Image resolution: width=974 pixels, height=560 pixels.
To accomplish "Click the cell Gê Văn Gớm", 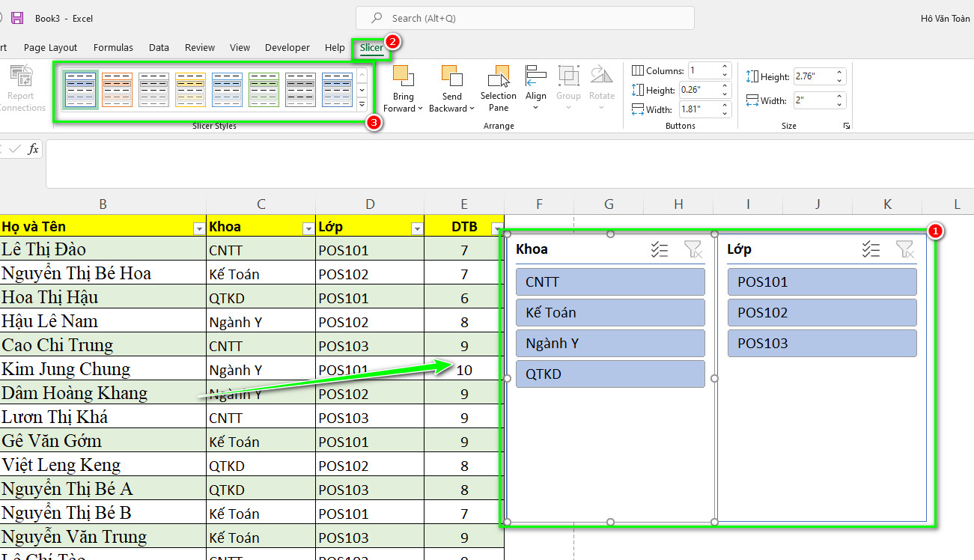I will [x=103, y=441].
